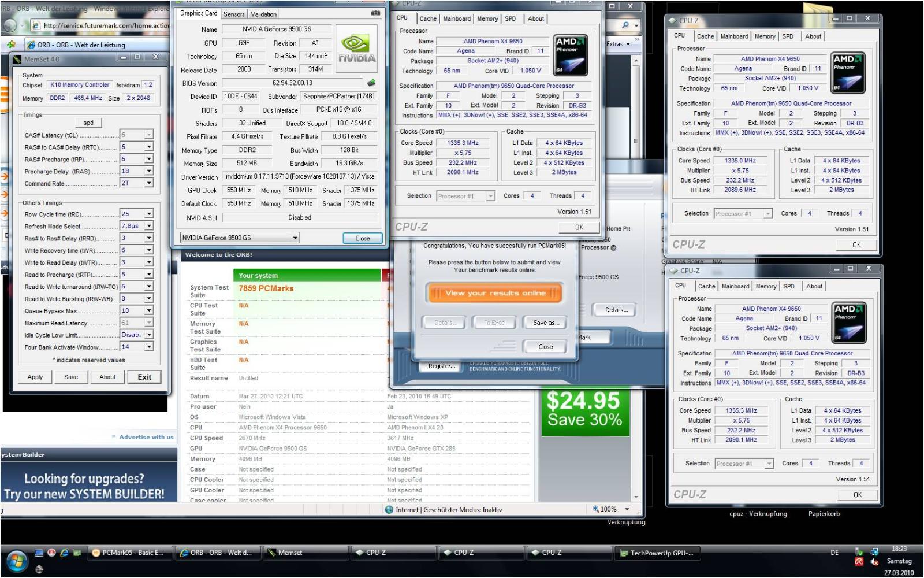Click the Advertise with us link
The height and width of the screenshot is (578, 924).
pos(146,437)
